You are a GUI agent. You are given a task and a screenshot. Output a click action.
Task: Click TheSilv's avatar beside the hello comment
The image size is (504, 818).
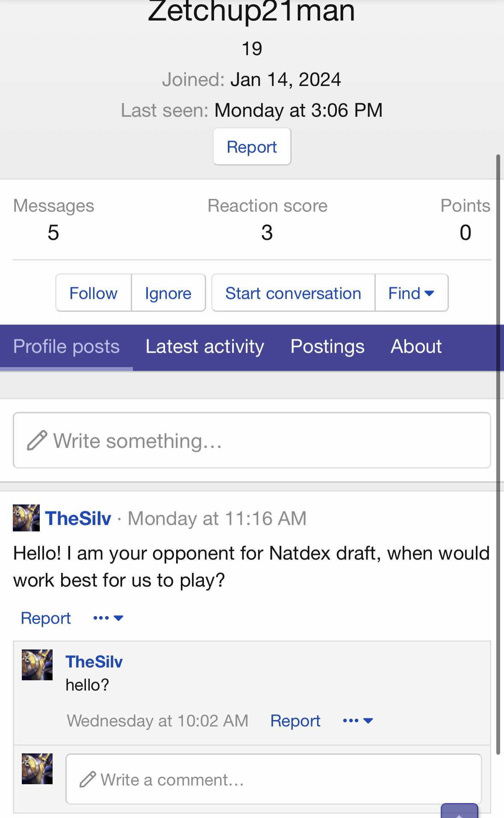(x=37, y=665)
